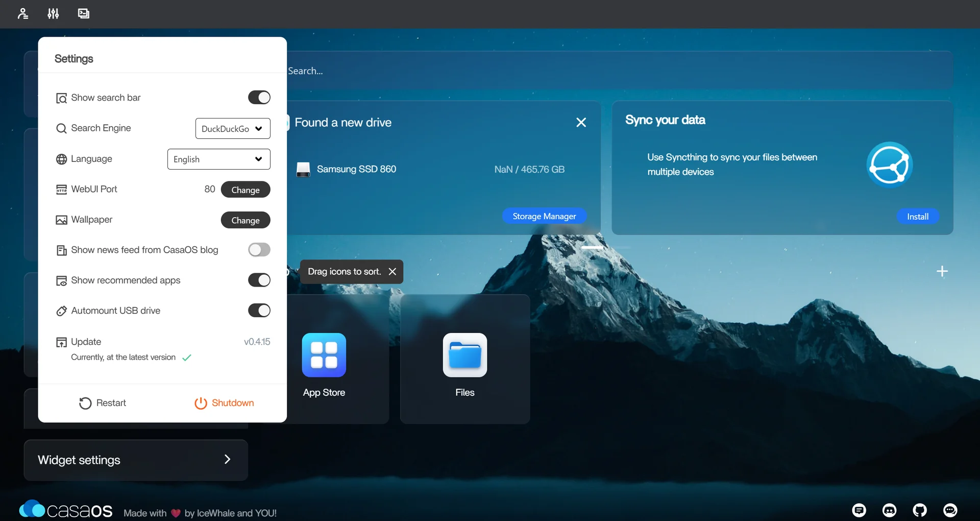
Task: Toggle the Show search bar switch
Action: point(259,98)
